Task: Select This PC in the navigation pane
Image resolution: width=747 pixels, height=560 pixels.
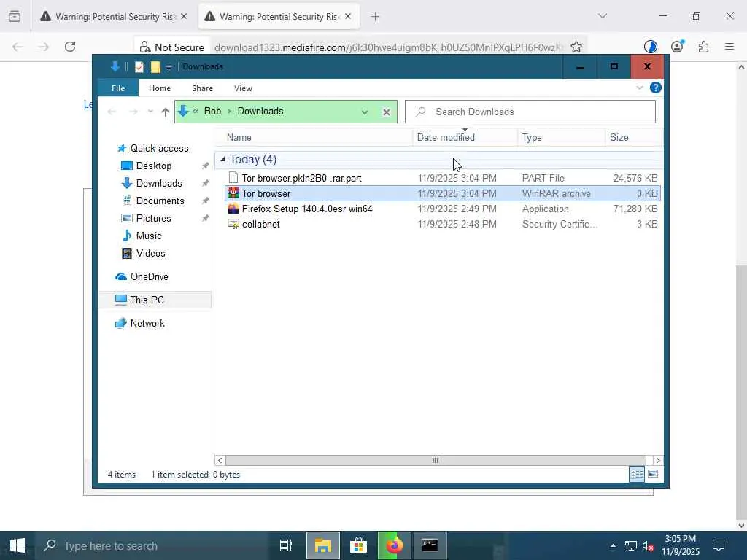Action: [155, 300]
